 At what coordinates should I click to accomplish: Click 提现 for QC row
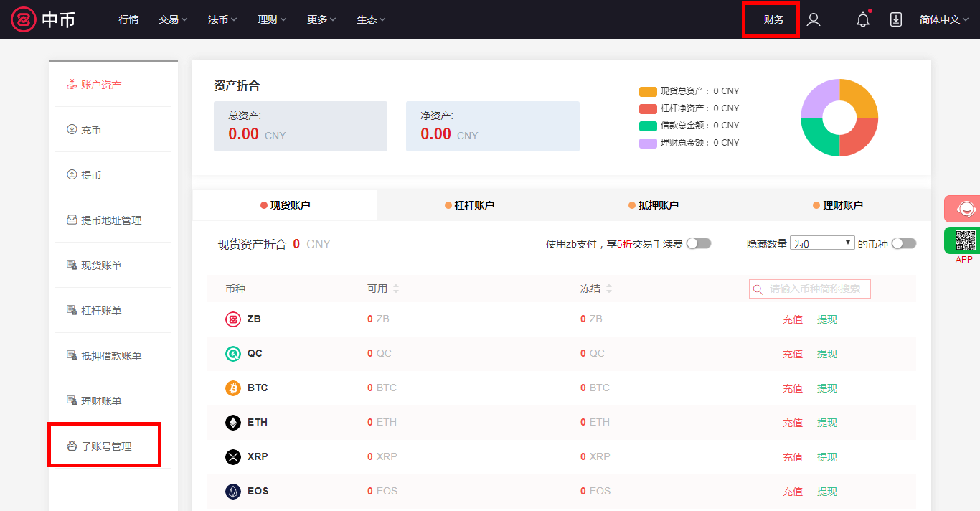point(827,354)
